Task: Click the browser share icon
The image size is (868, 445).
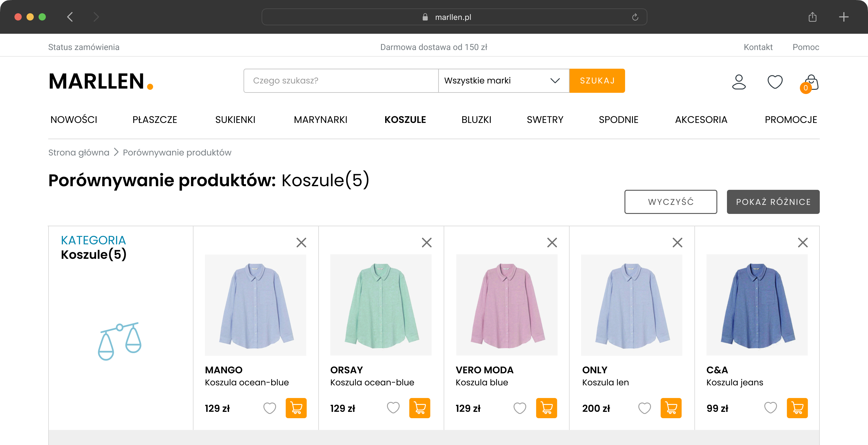Action: [x=813, y=17]
